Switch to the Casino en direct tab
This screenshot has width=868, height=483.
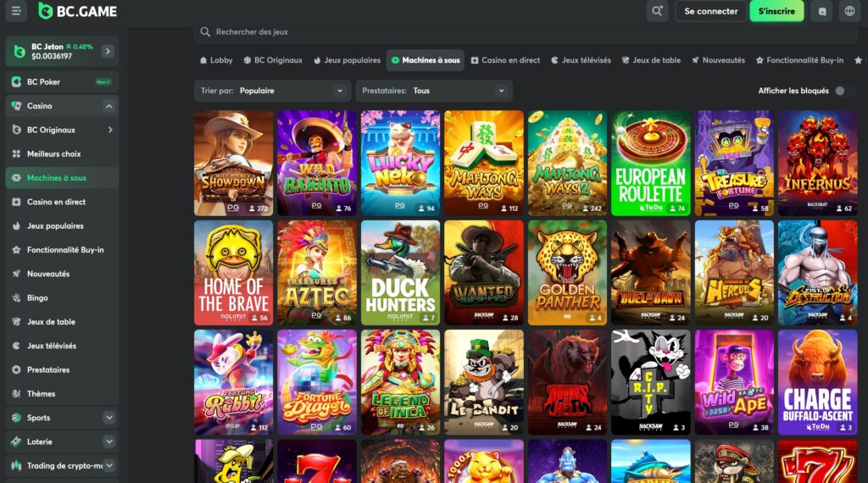pyautogui.click(x=505, y=60)
